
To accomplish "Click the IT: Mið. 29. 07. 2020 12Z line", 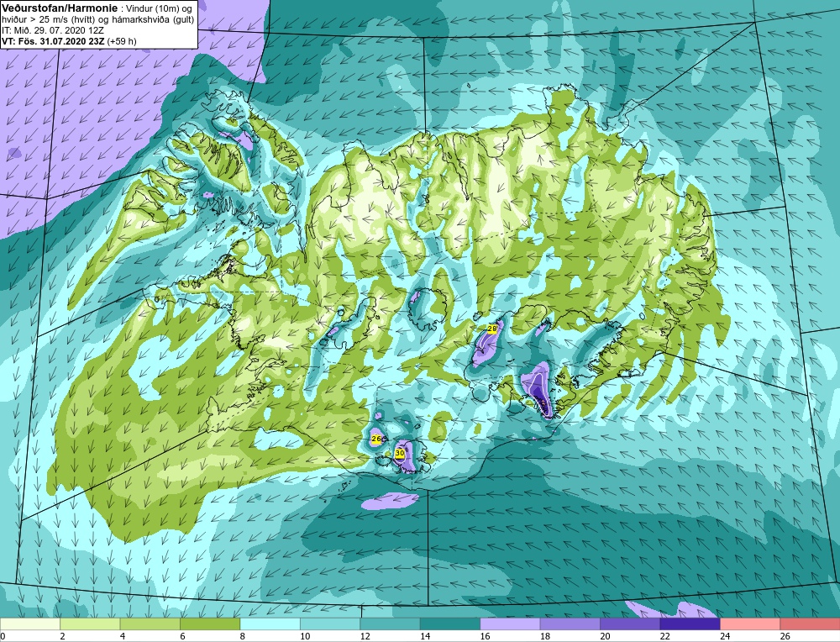I will click(52, 30).
